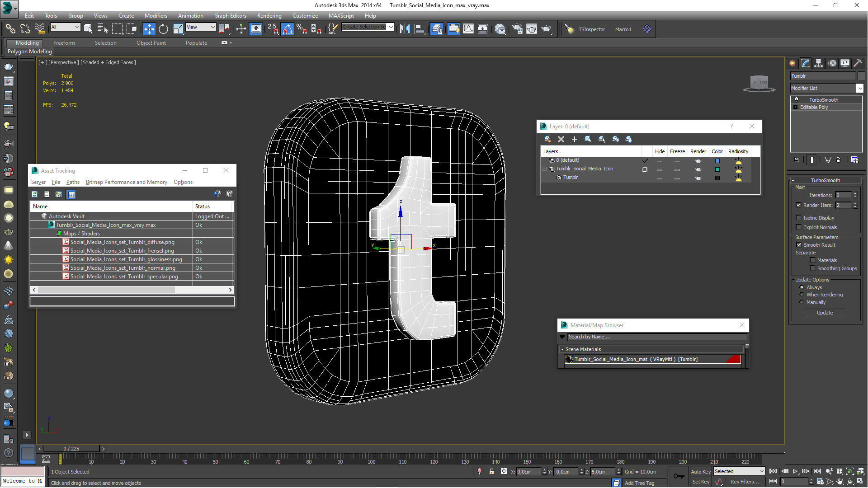Click the Auto Key button
The height and width of the screenshot is (488, 868).
click(x=701, y=472)
